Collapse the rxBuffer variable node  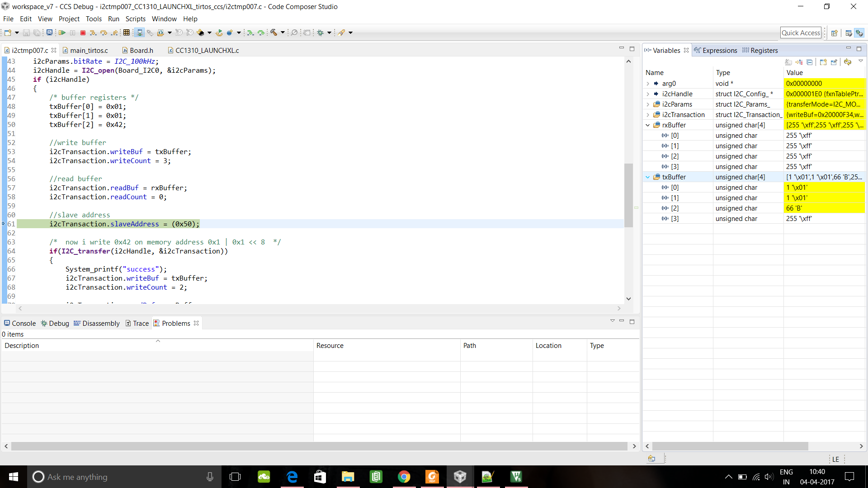pos(648,125)
